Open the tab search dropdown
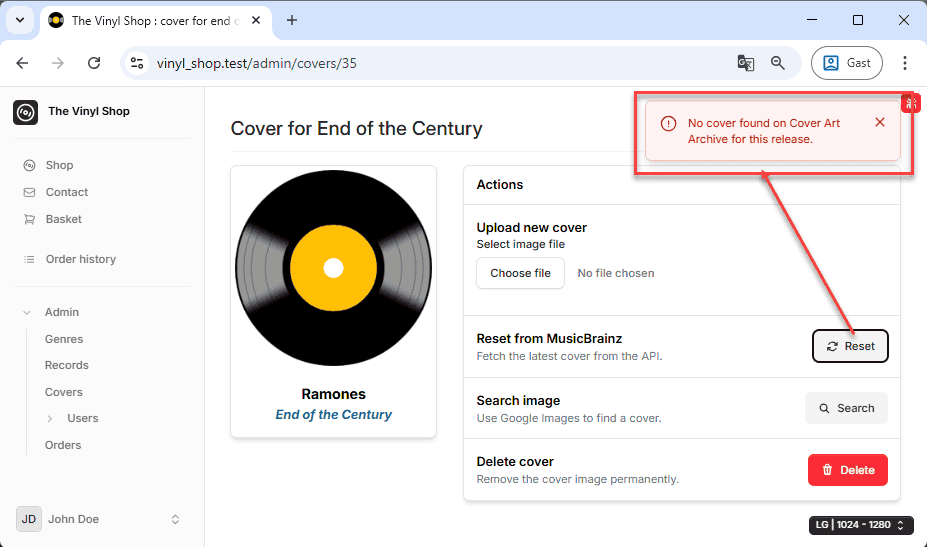This screenshot has width=927, height=547. 20,20
